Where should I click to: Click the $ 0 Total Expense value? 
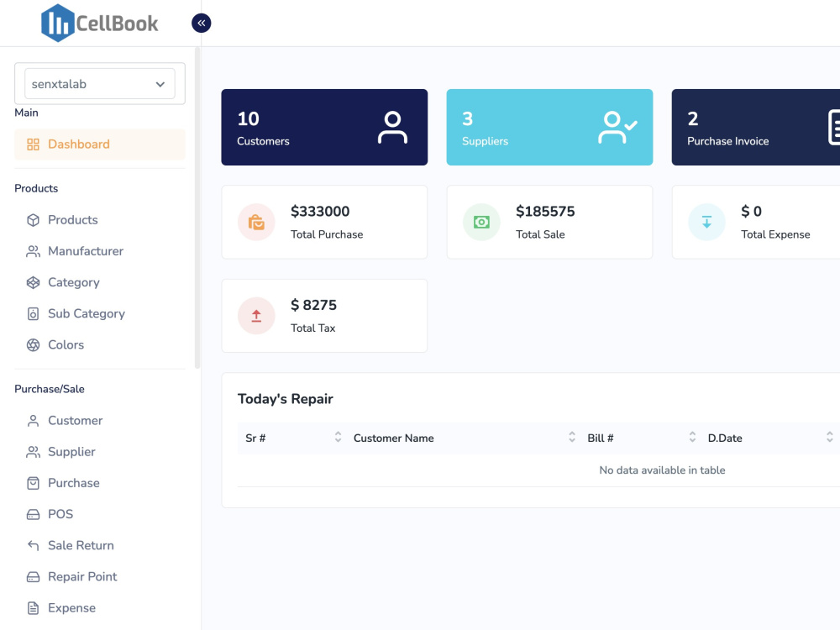pyautogui.click(x=751, y=212)
